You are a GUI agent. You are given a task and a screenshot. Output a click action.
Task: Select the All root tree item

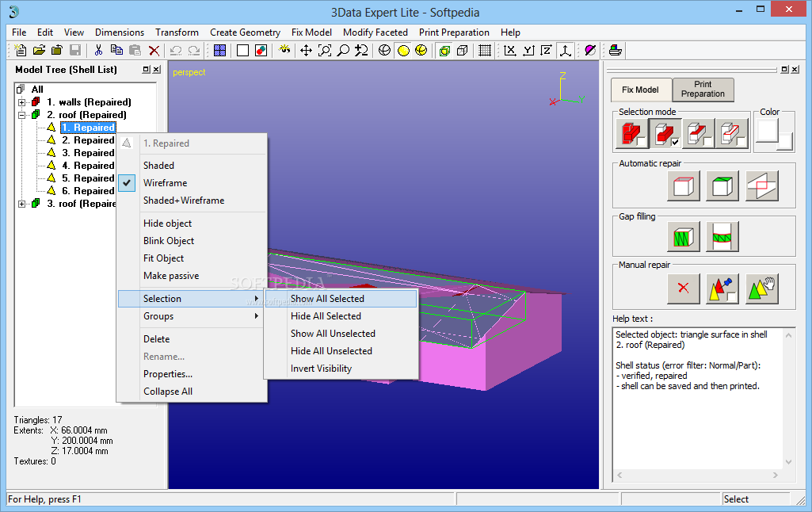coord(37,89)
